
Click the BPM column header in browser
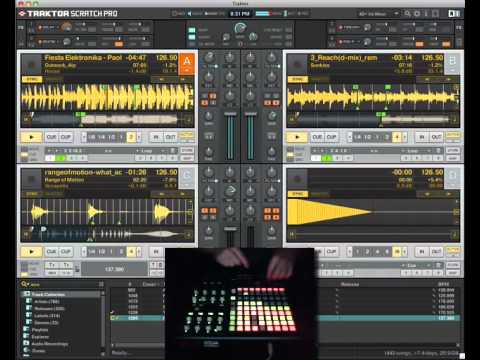[444, 284]
